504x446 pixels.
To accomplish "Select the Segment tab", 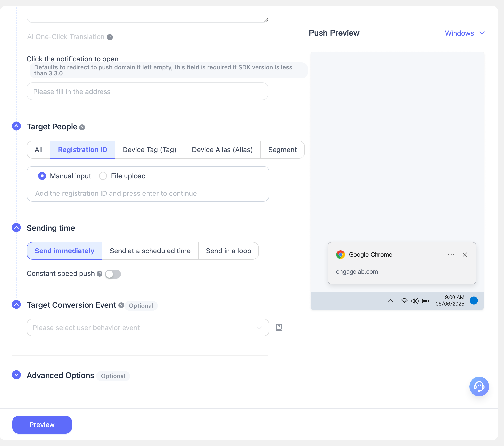I will click(282, 150).
